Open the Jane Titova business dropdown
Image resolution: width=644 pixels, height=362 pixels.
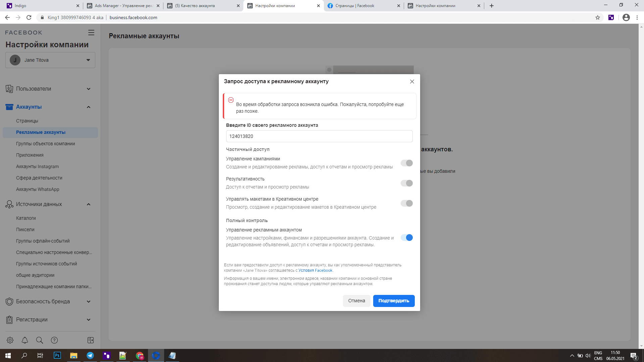click(x=50, y=60)
